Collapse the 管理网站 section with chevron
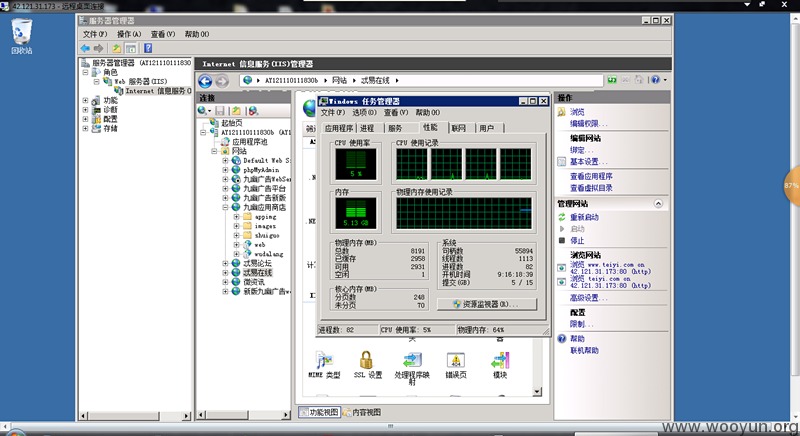Viewport: 800px width, 436px height. (x=658, y=203)
